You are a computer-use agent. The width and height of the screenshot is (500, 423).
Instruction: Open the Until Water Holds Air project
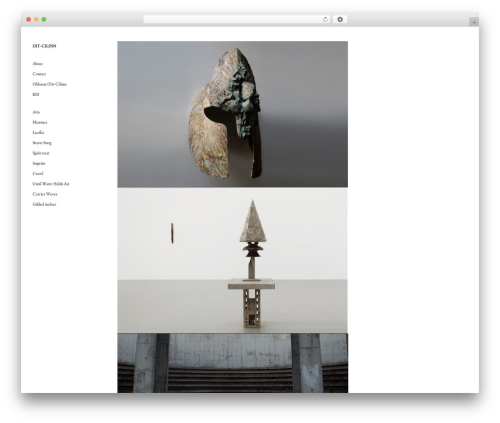[51, 184]
